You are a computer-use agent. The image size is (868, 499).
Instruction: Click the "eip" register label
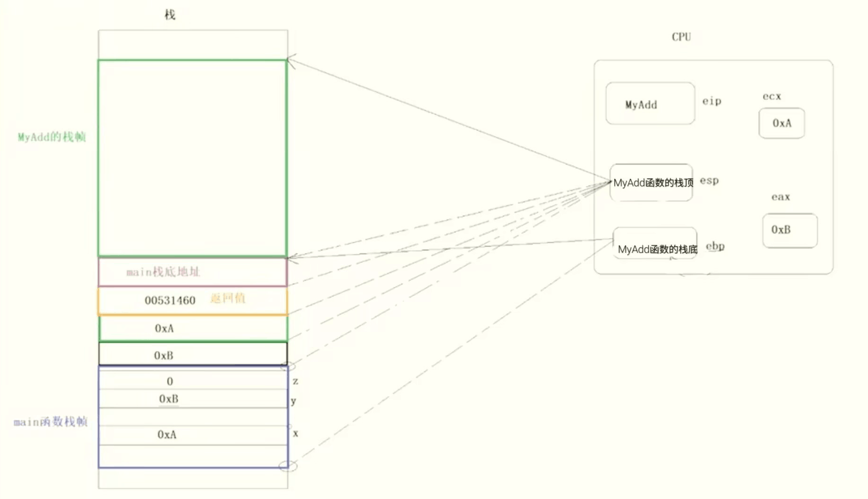[x=711, y=101]
